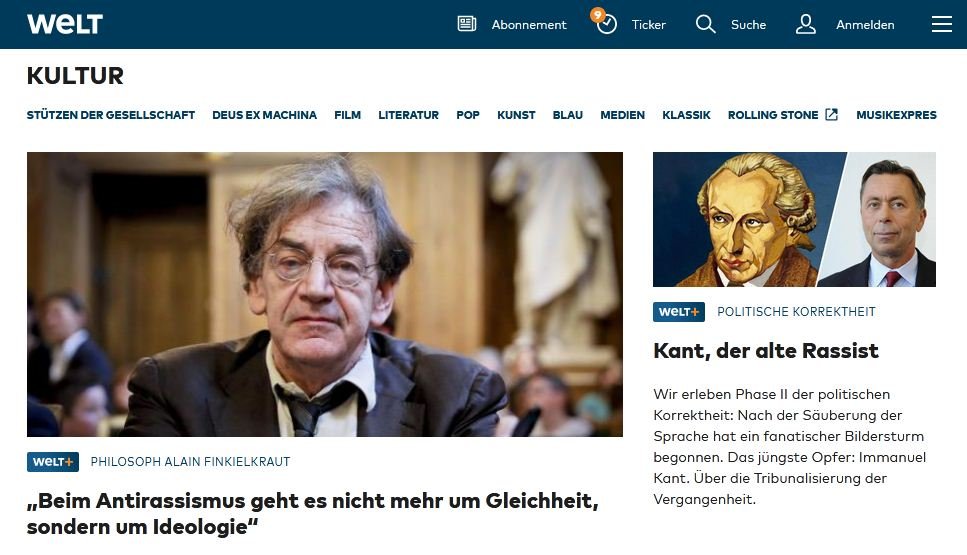
Task: Open the Antirassismus Gleichheit Ideologie headline
Action: (313, 513)
